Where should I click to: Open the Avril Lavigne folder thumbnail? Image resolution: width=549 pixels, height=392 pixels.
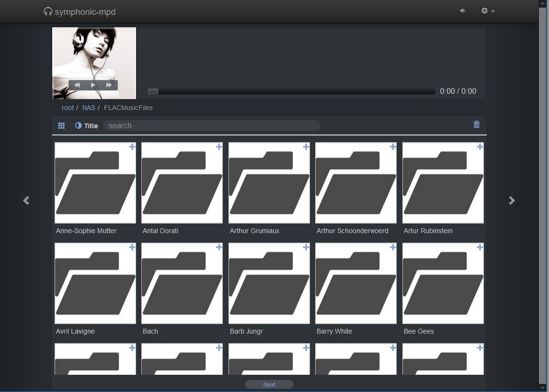pos(95,284)
